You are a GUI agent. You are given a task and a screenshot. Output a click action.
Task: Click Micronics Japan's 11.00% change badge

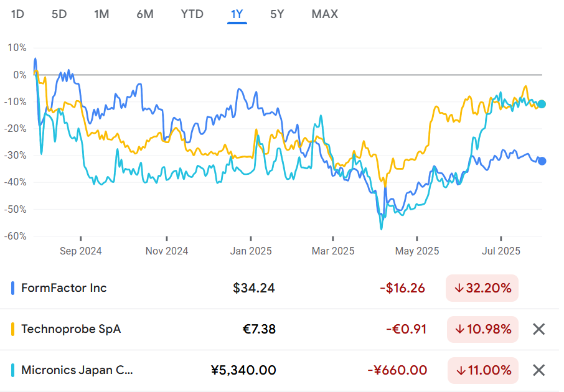tap(482, 370)
